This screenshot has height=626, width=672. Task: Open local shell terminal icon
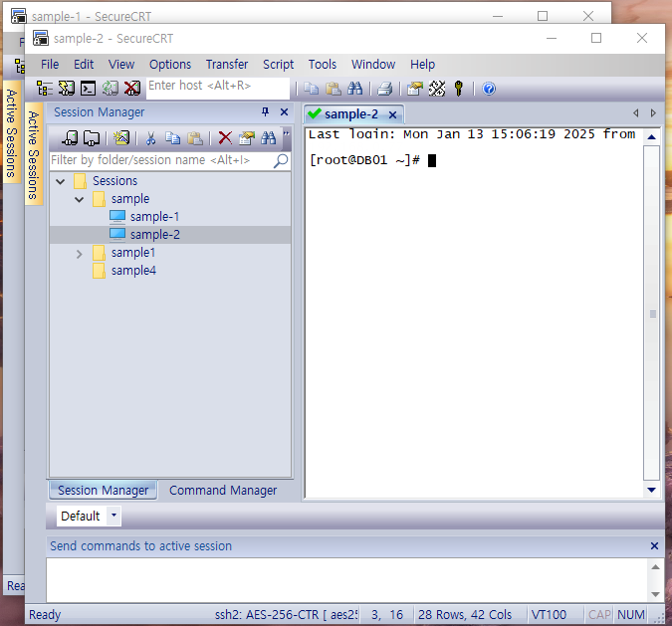click(x=89, y=89)
